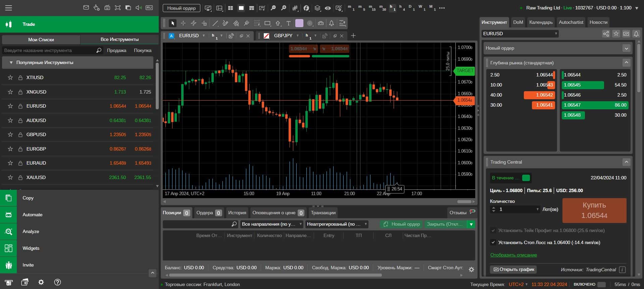Toggle the eye visibility viewing options
644x289 pixels.
[328, 8]
